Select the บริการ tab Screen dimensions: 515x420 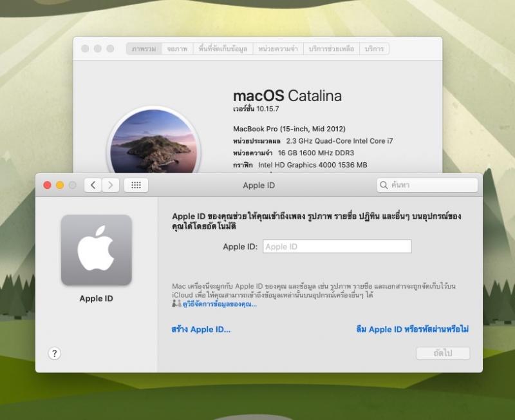[375, 49]
